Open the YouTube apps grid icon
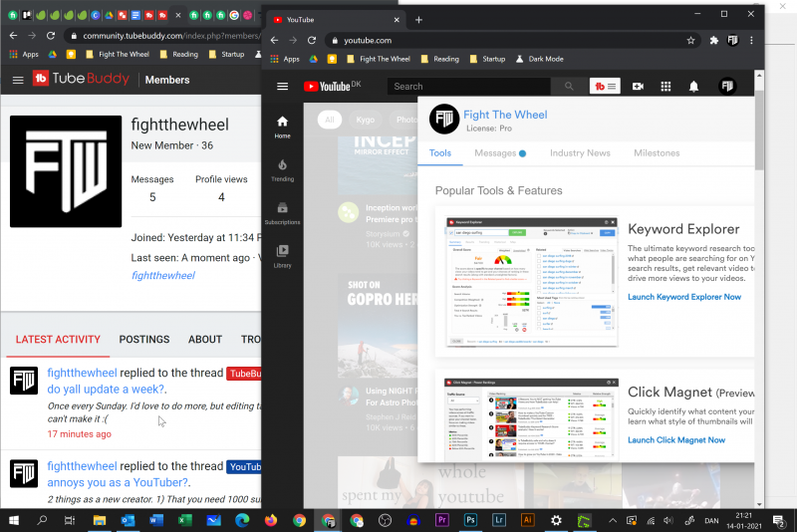This screenshot has height=532, width=797. [665, 87]
